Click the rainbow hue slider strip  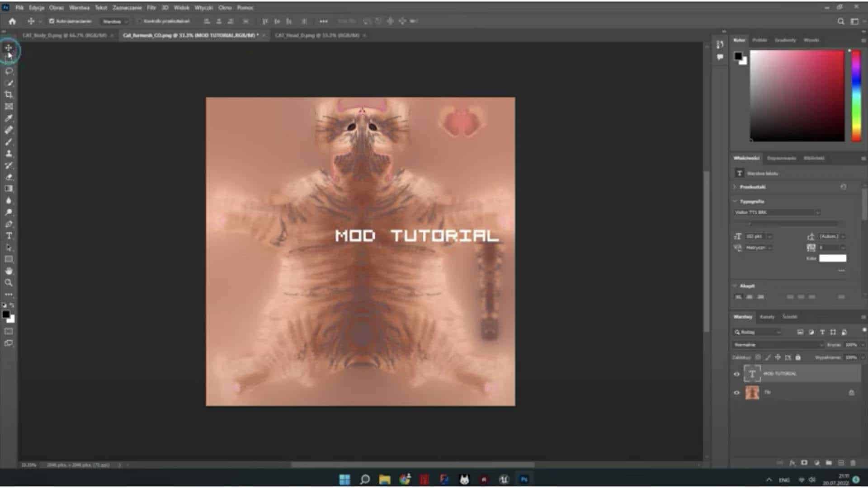coord(856,96)
